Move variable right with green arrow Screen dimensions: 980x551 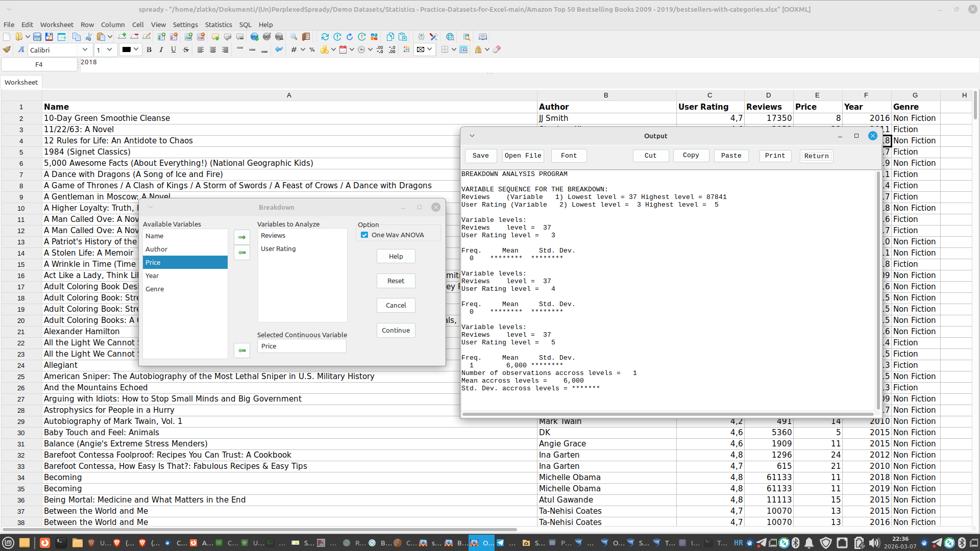[242, 237]
